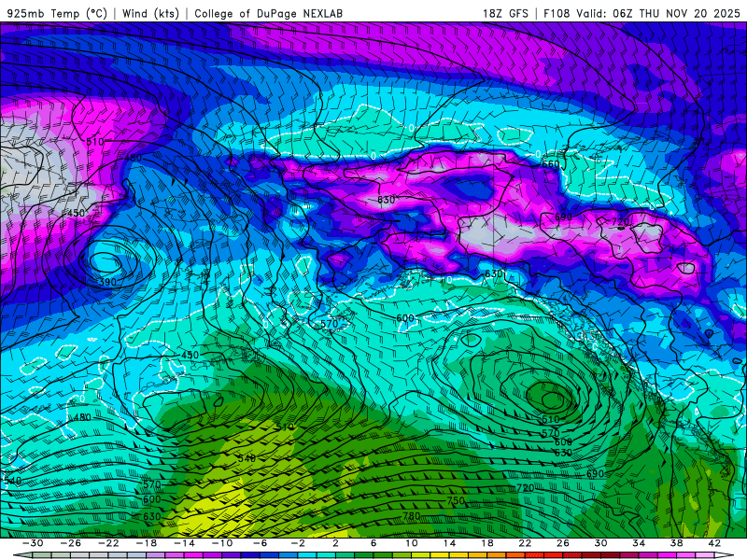
Task: Select the positive 30 scale label
Action: click(600, 543)
